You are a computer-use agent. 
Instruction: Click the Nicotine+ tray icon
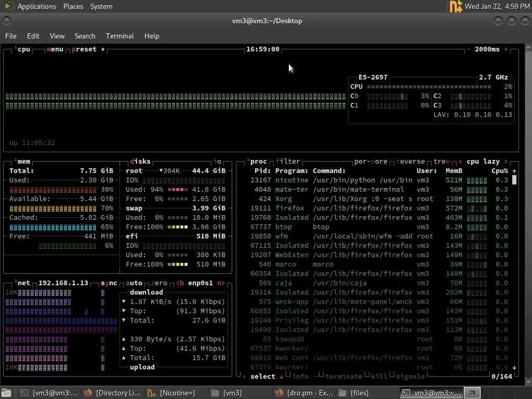(456, 6)
